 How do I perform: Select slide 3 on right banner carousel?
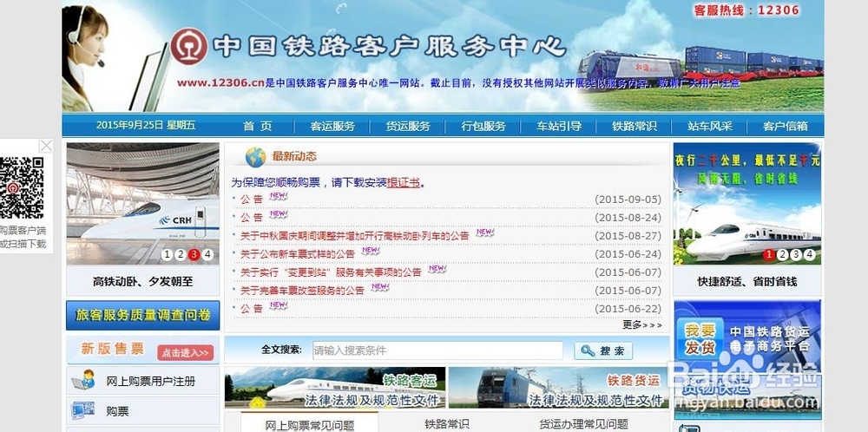click(x=795, y=254)
